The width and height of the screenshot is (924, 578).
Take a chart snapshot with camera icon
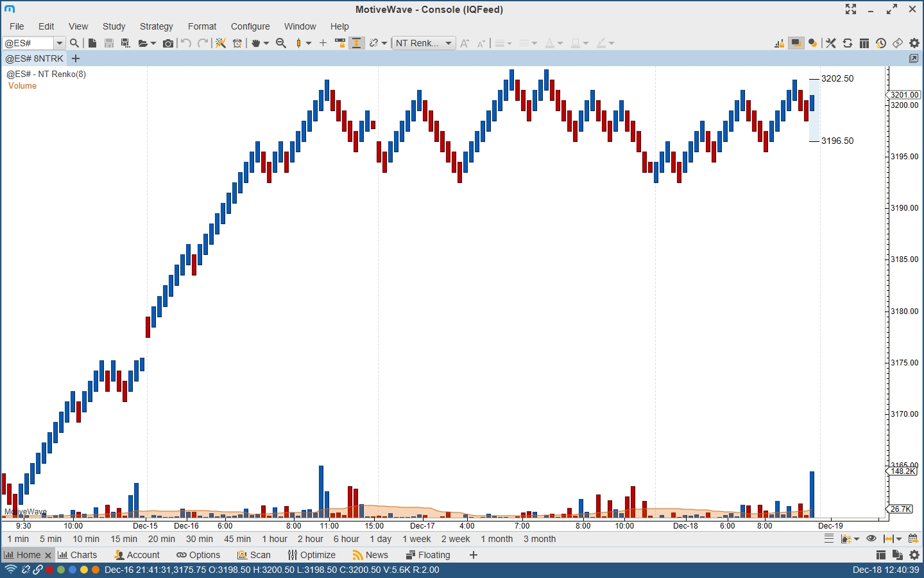coord(168,43)
